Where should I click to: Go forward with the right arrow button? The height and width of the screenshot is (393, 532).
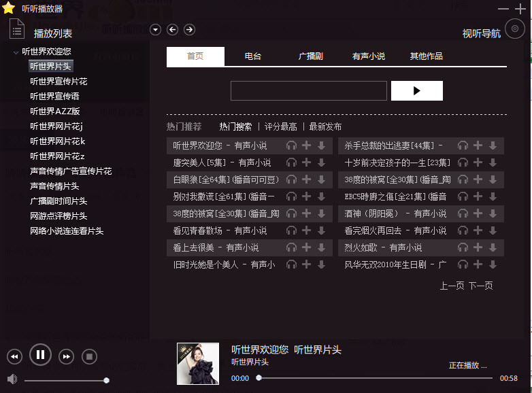point(189,30)
